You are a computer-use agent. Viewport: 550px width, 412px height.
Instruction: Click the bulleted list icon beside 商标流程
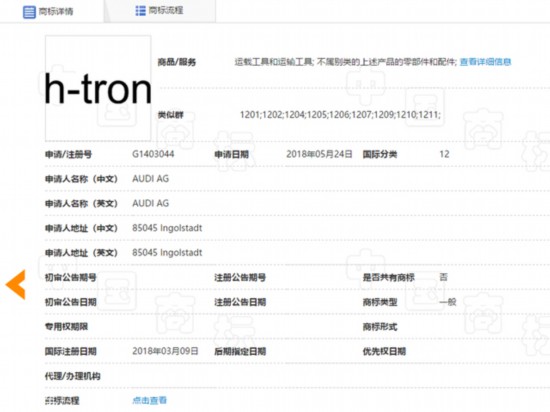click(x=140, y=11)
